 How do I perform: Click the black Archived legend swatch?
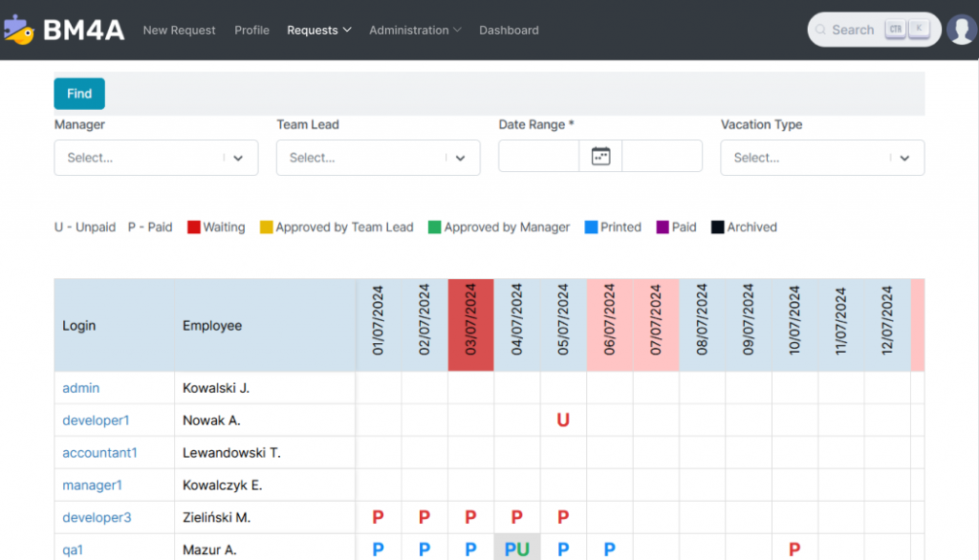click(717, 227)
